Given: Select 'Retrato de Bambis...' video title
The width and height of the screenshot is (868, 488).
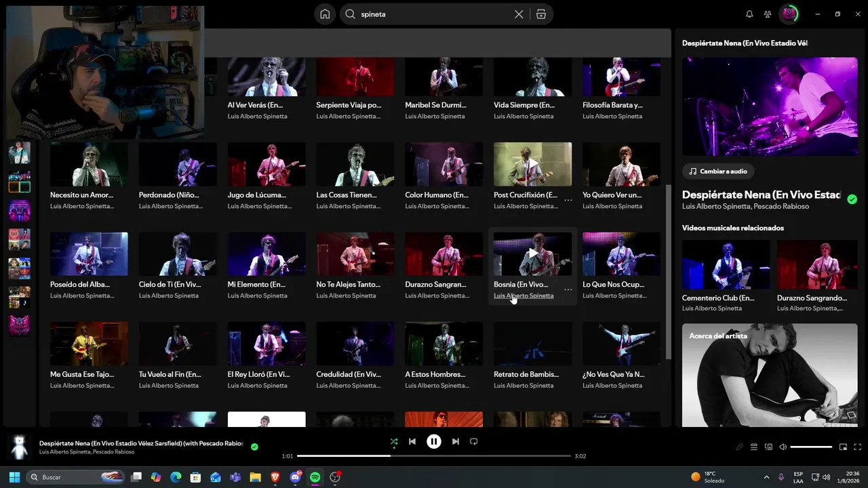Looking at the screenshot, I should (x=526, y=374).
